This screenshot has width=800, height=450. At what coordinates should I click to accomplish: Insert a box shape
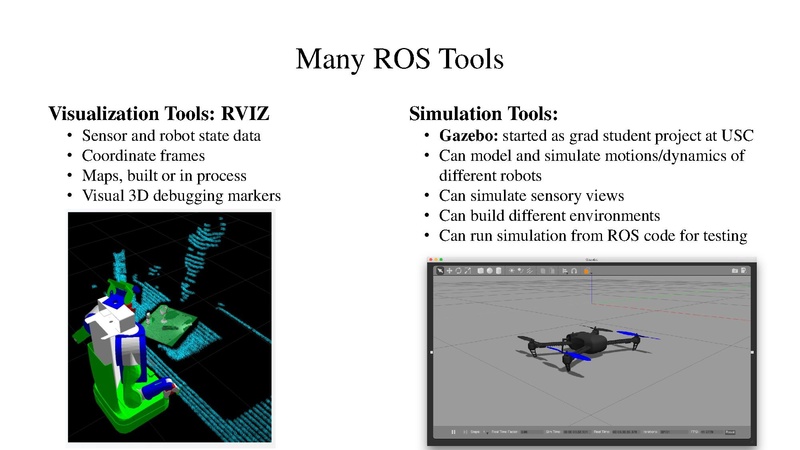click(x=480, y=270)
